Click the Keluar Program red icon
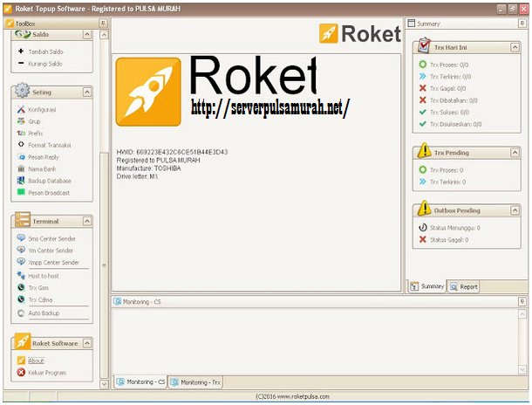 [x=21, y=373]
